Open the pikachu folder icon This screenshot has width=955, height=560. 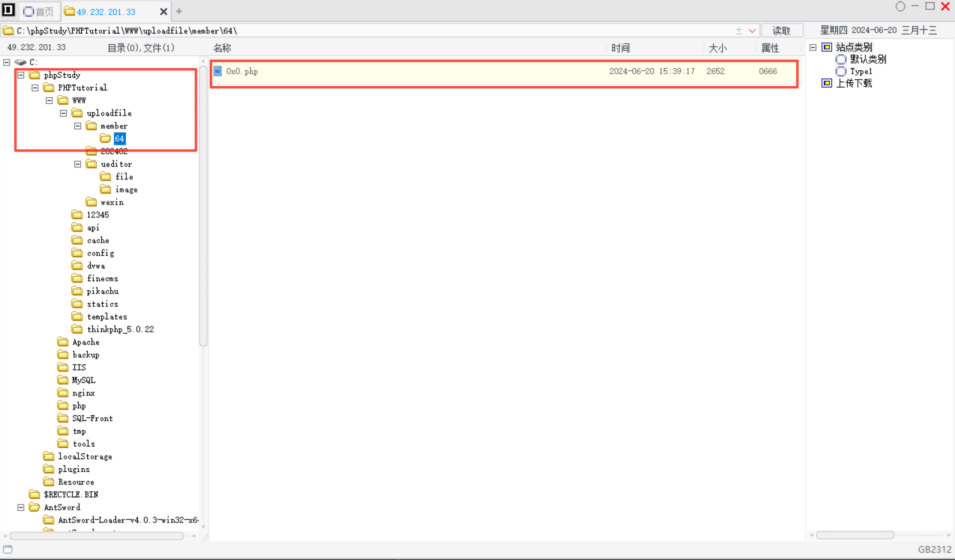tap(77, 291)
